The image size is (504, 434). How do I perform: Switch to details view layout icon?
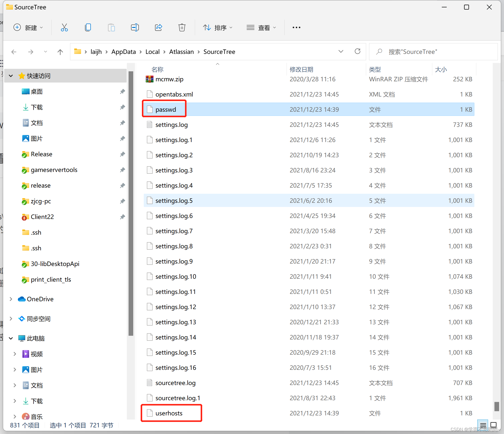[x=483, y=425]
